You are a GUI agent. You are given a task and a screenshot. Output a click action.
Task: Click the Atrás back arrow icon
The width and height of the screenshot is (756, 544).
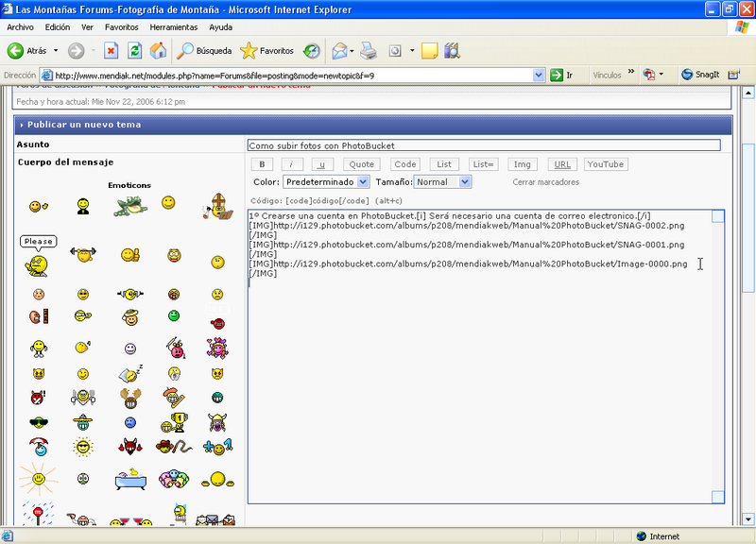pos(15,51)
